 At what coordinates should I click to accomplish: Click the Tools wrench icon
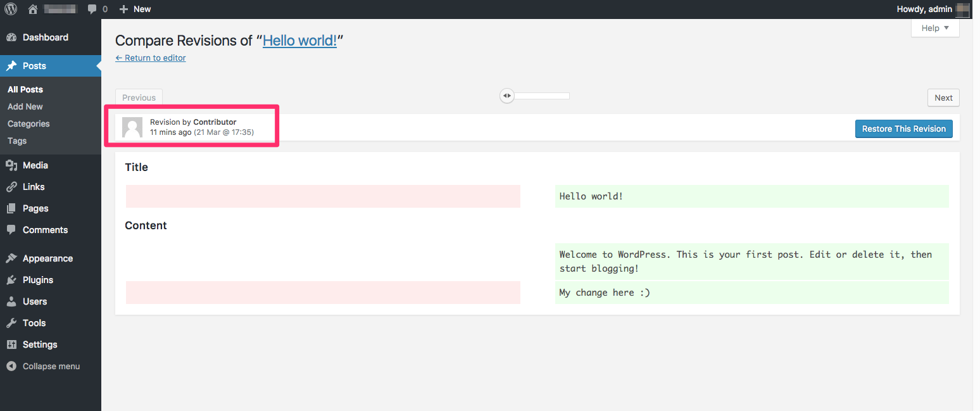[x=11, y=323]
